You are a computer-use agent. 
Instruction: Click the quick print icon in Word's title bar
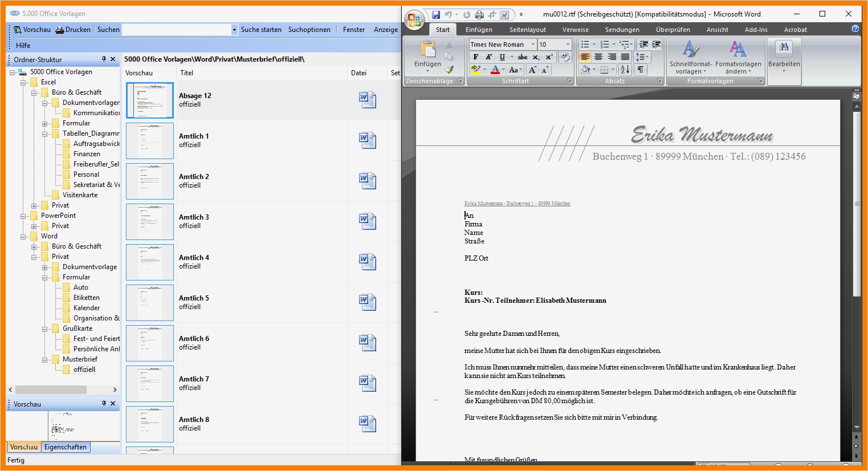pyautogui.click(x=479, y=15)
